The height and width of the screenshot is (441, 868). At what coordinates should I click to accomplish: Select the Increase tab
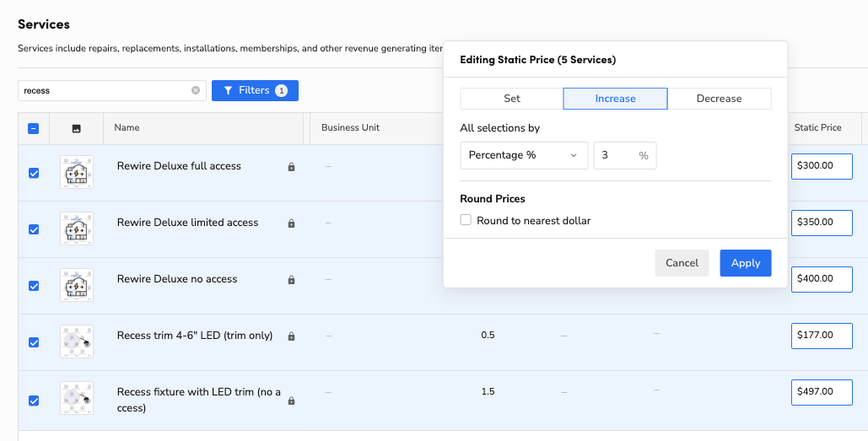tap(615, 99)
